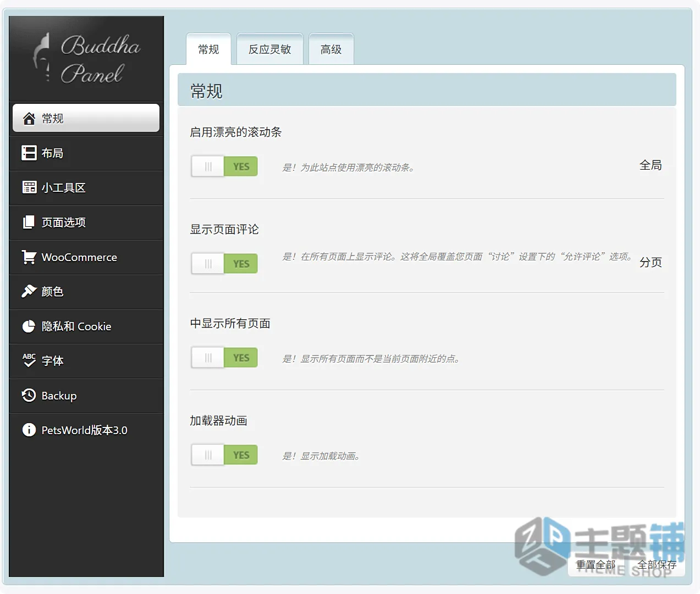The image size is (700, 594).
Task: Click the 小工具区 widget grid icon
Action: [x=29, y=187]
